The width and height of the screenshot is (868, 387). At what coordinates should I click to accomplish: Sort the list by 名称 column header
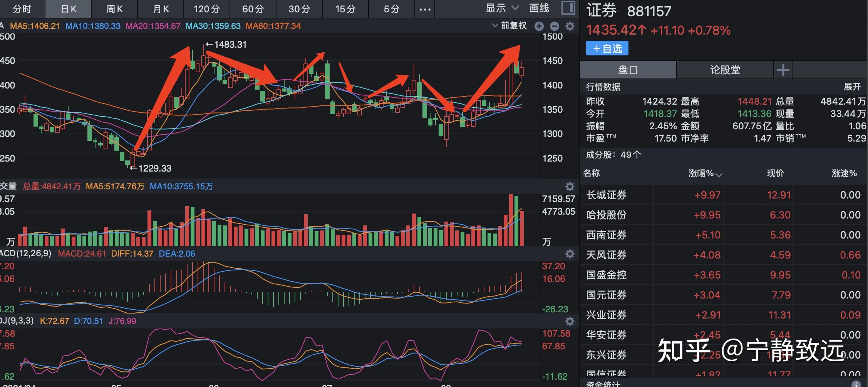click(592, 173)
